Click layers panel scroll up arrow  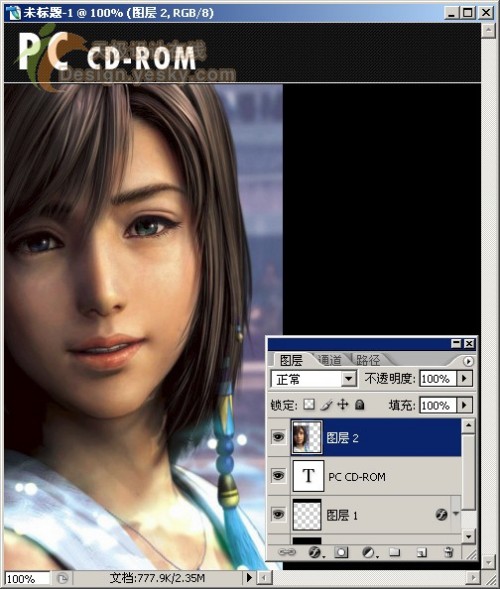pyautogui.click(x=468, y=426)
